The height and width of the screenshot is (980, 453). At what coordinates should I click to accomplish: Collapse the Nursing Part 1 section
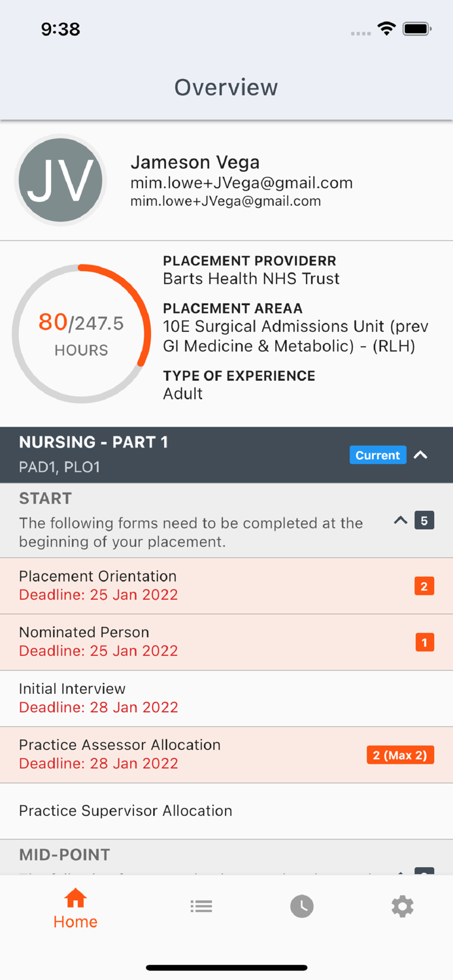point(421,455)
